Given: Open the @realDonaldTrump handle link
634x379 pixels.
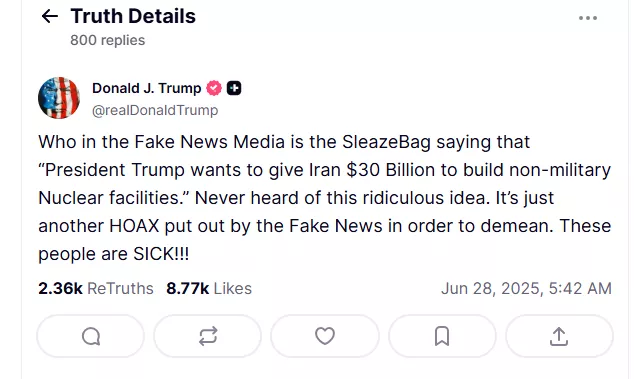Looking at the screenshot, I should click(155, 110).
